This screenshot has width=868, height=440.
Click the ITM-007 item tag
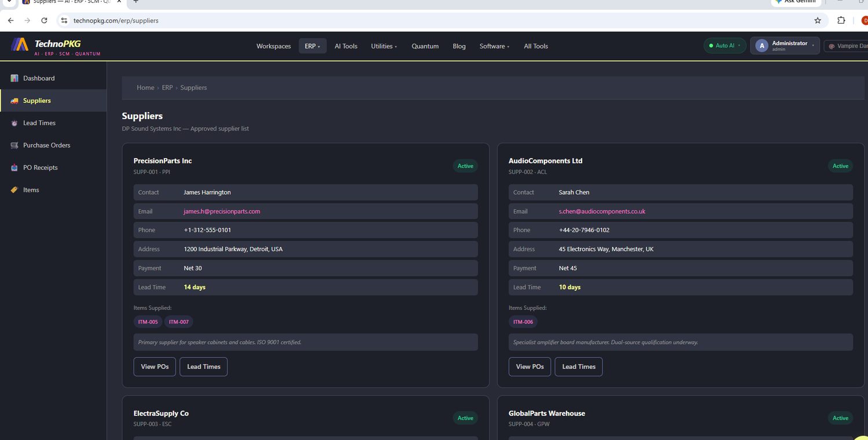179,322
